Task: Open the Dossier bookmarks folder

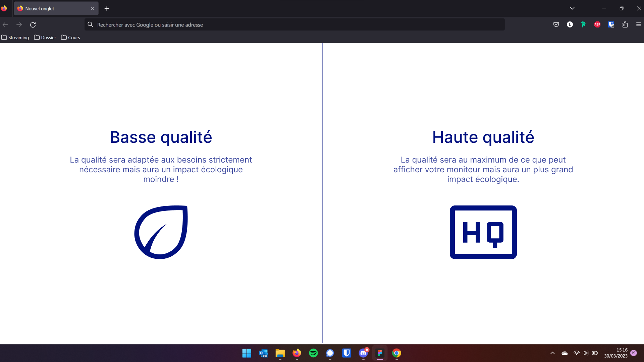Action: pos(45,38)
